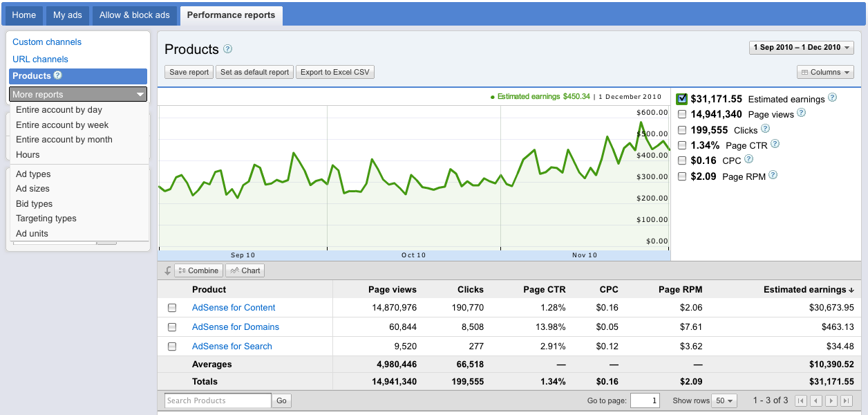Viewport: 868px width, 415px height.
Task: Switch to the Home tab
Action: 24,15
